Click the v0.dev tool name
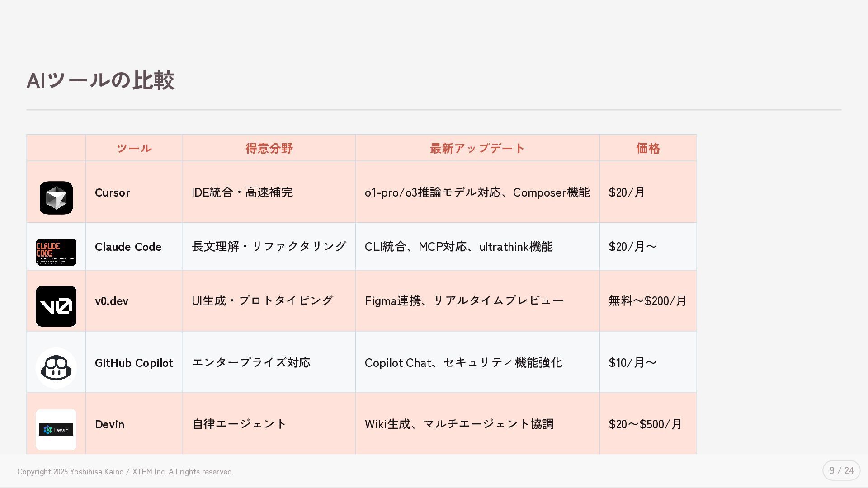Image resolution: width=868 pixels, height=488 pixels. click(x=112, y=301)
